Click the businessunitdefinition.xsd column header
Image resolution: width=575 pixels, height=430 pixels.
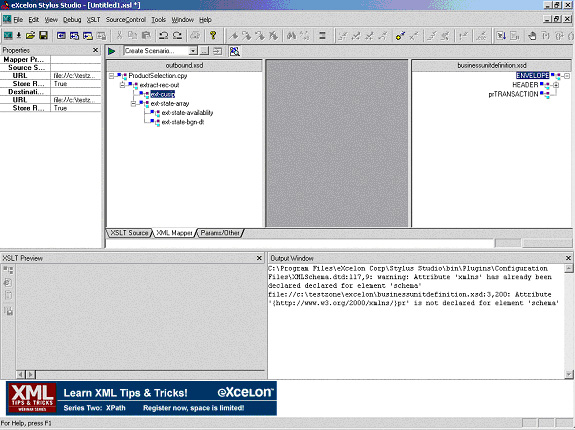[x=491, y=66]
